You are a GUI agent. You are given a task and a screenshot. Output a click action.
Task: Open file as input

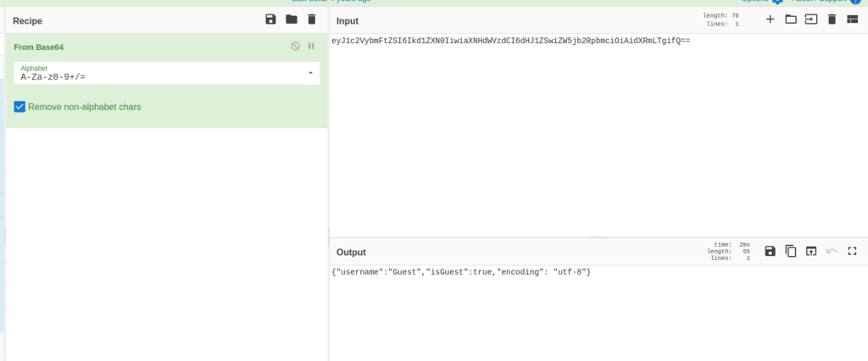[811, 19]
